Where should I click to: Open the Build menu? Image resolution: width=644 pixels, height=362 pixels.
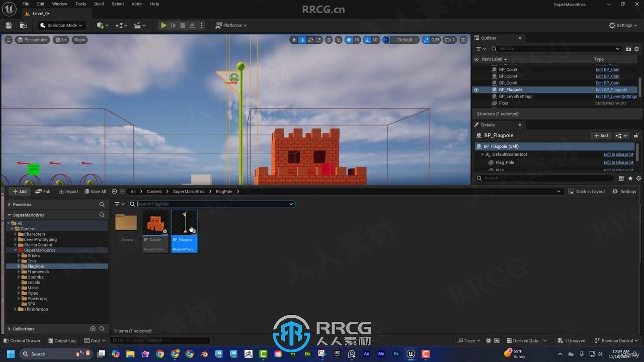pos(99,4)
